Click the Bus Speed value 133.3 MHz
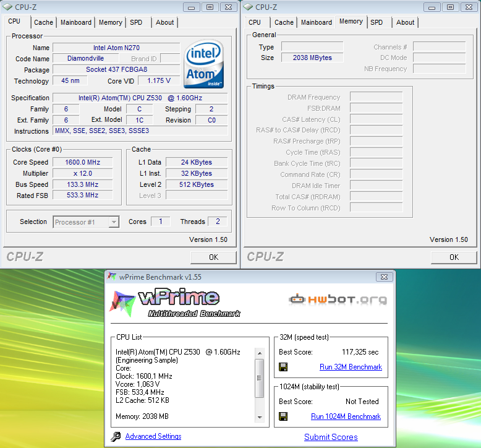This screenshot has width=481, height=448. coord(82,184)
